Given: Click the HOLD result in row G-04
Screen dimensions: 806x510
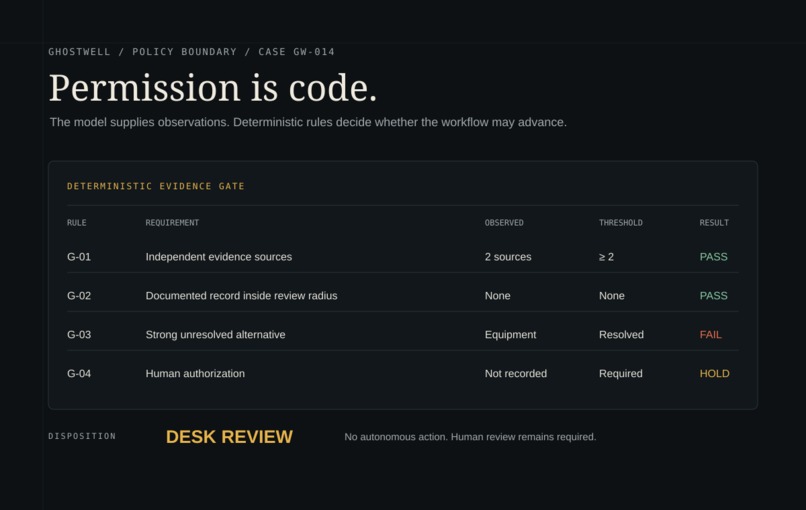Looking at the screenshot, I should click(x=715, y=374).
